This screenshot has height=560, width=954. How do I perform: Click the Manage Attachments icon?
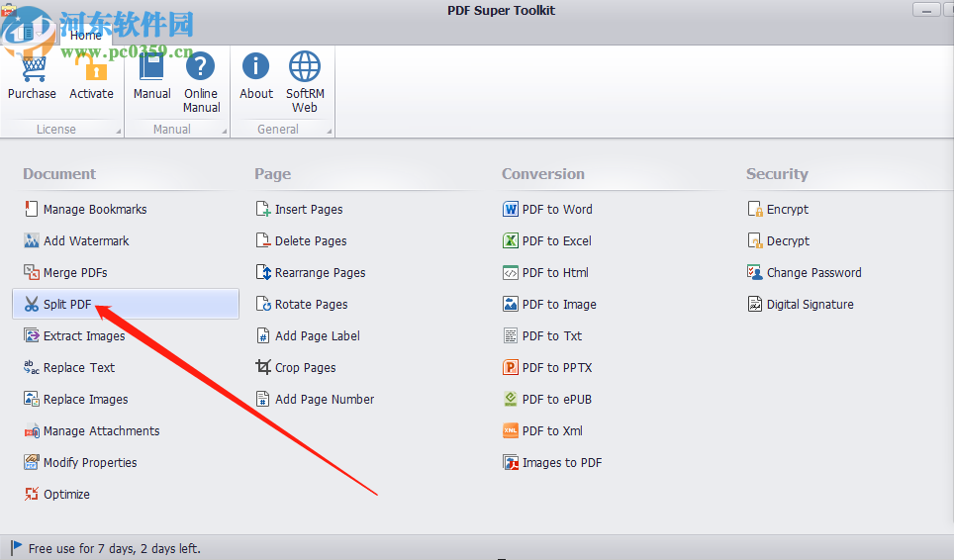click(x=31, y=431)
